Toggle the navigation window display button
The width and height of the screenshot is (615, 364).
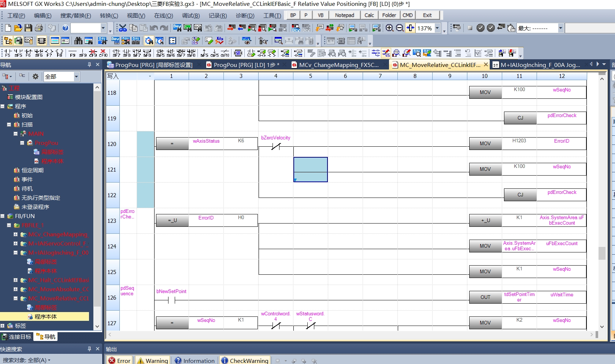(x=8, y=41)
